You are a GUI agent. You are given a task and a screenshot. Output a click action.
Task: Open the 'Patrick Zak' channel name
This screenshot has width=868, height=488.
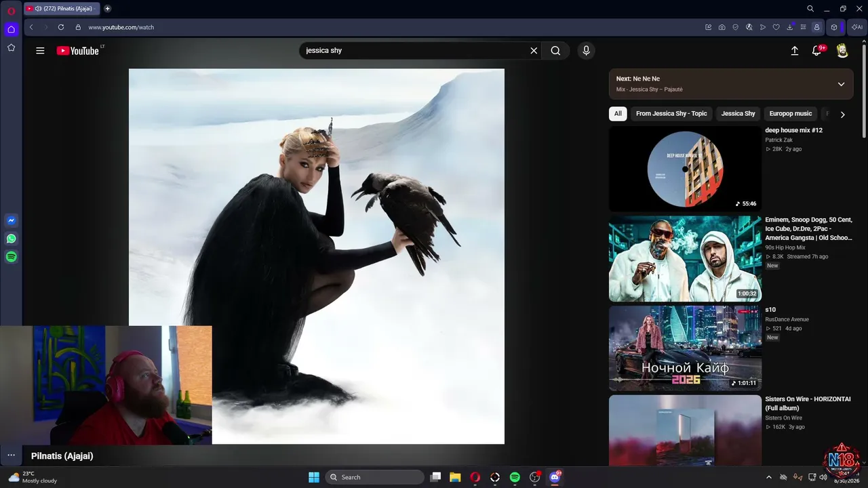pos(778,140)
